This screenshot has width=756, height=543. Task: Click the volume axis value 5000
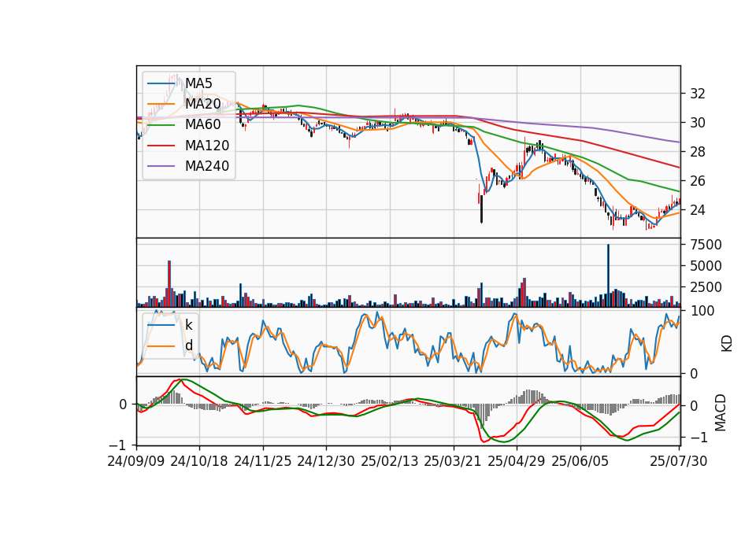point(706,267)
